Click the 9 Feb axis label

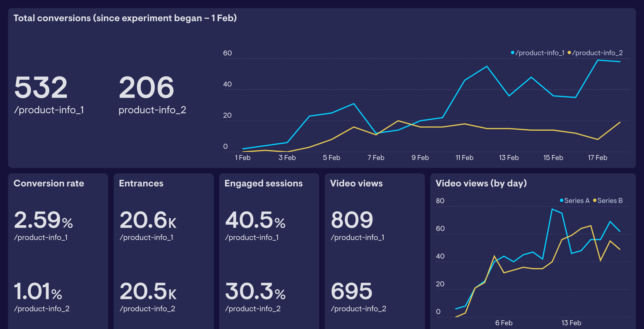[420, 158]
